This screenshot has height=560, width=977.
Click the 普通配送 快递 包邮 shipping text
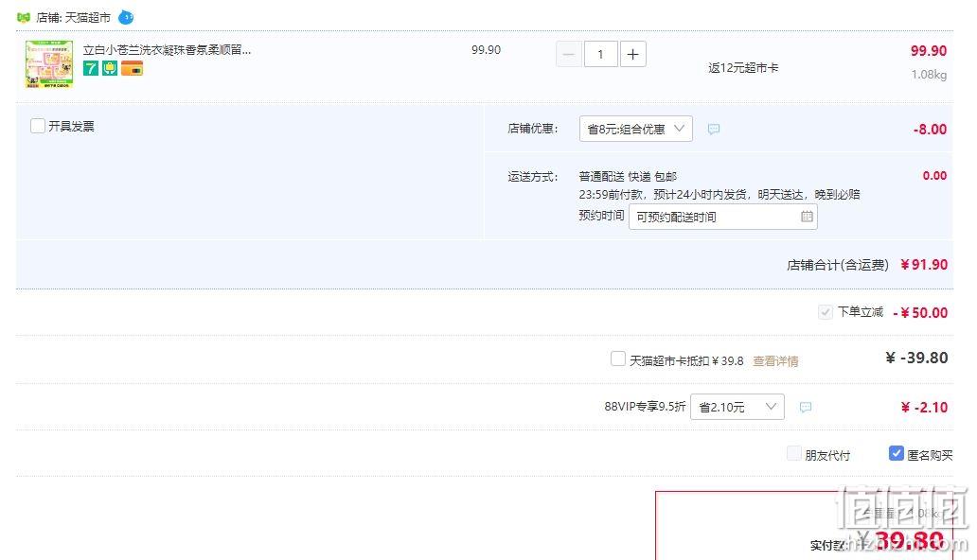point(628,176)
